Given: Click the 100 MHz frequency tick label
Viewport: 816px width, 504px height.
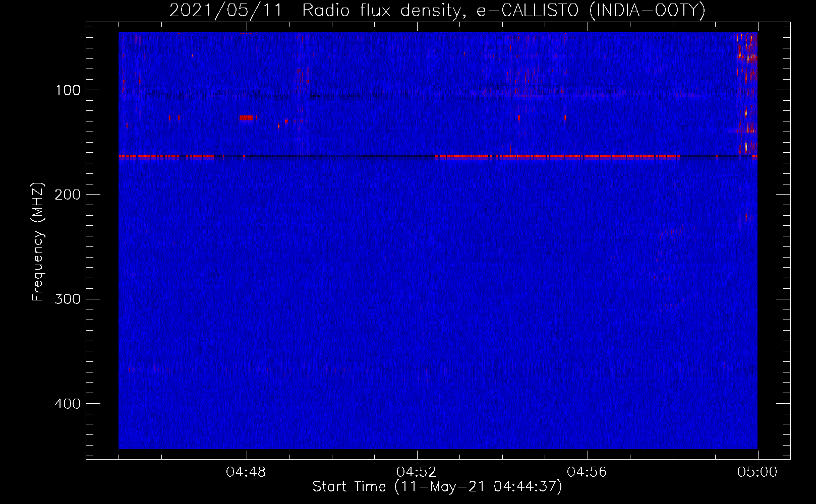Looking at the screenshot, I should [x=68, y=90].
